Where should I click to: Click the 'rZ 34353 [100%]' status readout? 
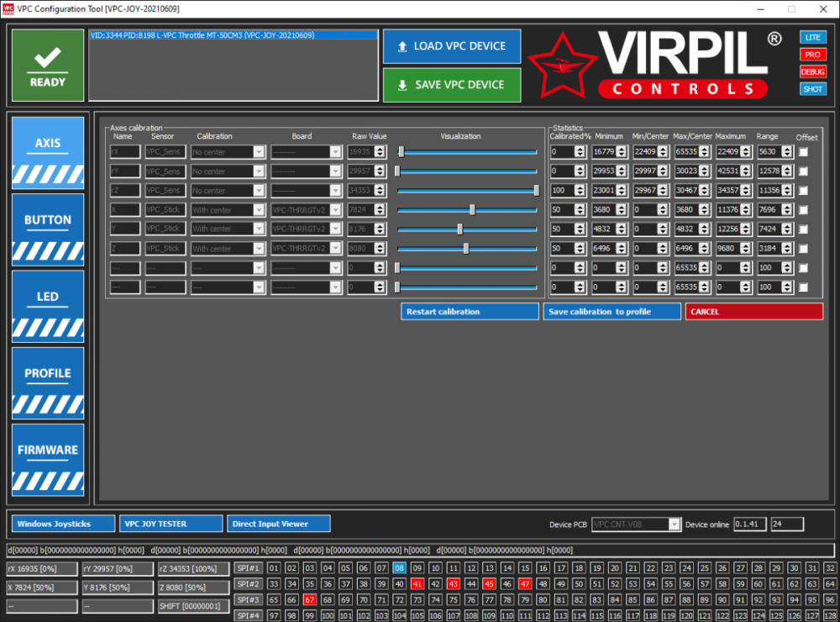tap(193, 568)
